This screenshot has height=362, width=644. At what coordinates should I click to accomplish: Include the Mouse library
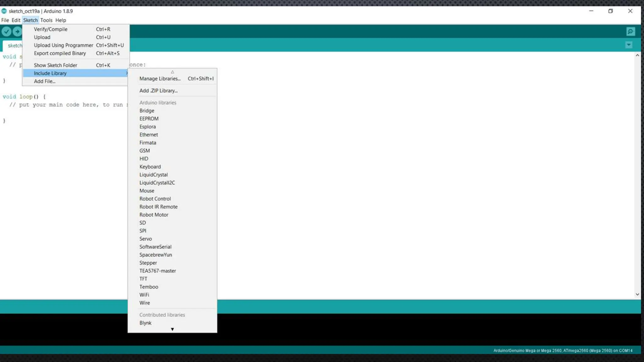point(172,191)
